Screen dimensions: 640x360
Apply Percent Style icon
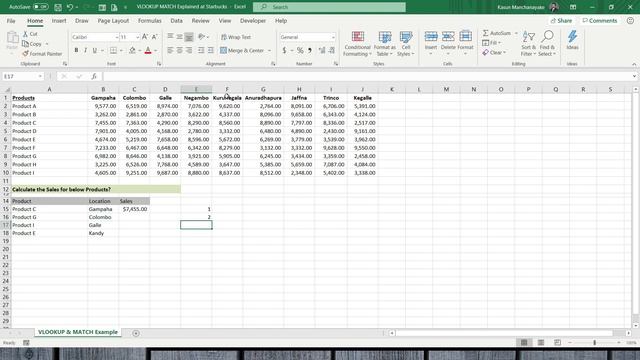coord(300,50)
